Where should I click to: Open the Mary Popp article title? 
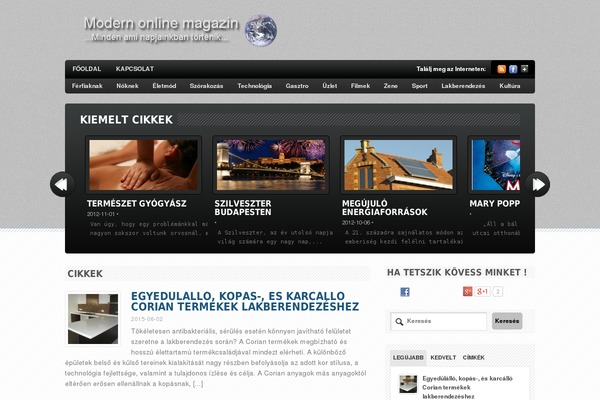point(495,204)
